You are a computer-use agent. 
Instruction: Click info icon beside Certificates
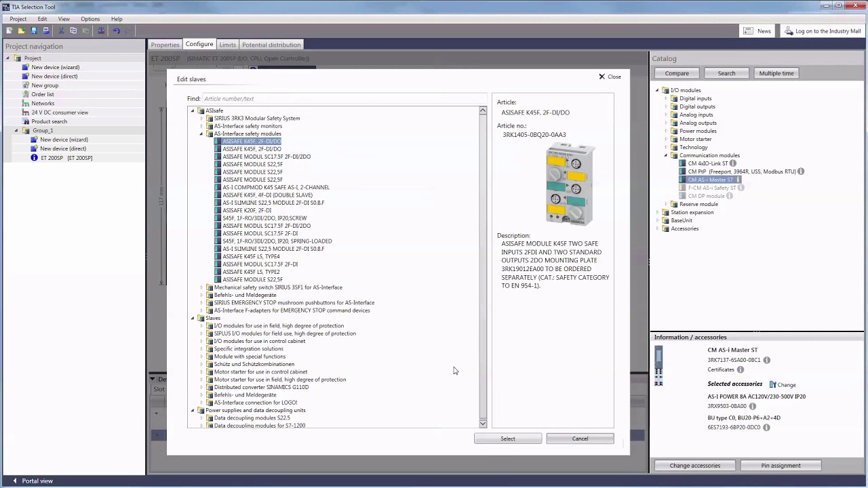tap(741, 369)
